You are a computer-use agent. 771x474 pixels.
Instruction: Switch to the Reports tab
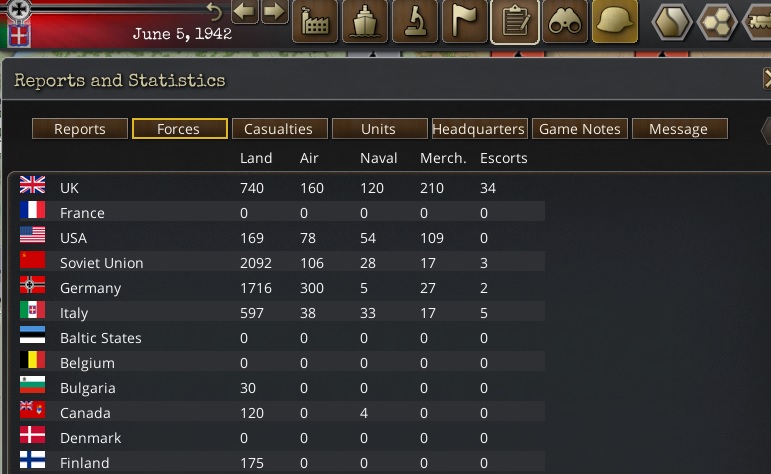click(80, 129)
